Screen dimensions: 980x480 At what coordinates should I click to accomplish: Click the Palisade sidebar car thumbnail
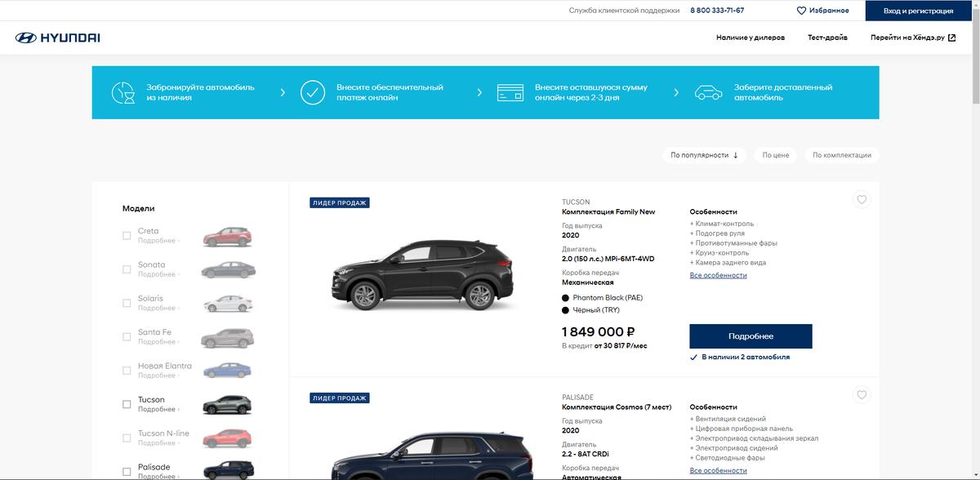[x=228, y=471]
